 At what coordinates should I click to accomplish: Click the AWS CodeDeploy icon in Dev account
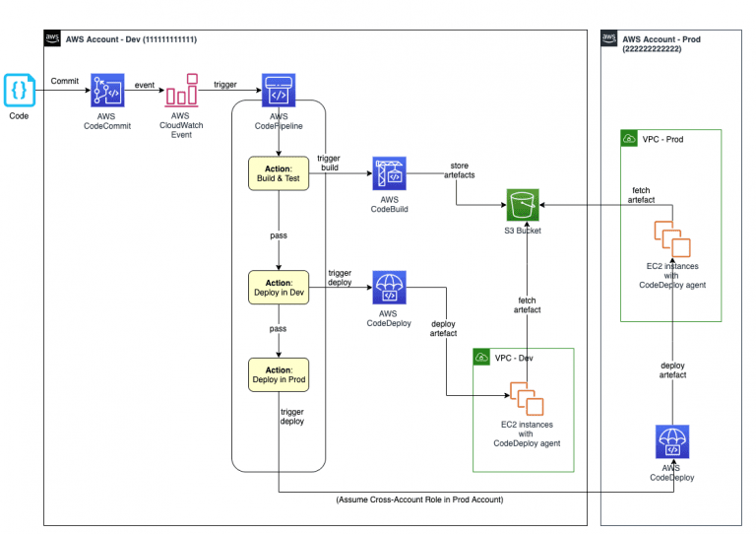[x=389, y=288]
